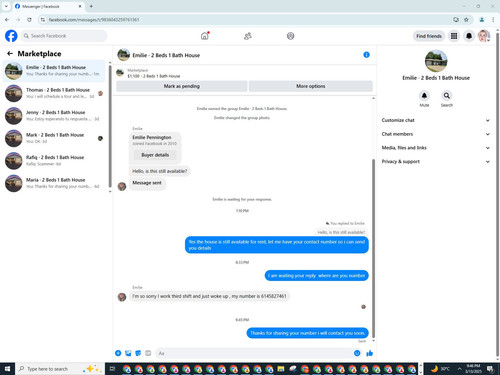Open more actions plus icon in composer
The width and height of the screenshot is (500, 375).
pos(118,353)
